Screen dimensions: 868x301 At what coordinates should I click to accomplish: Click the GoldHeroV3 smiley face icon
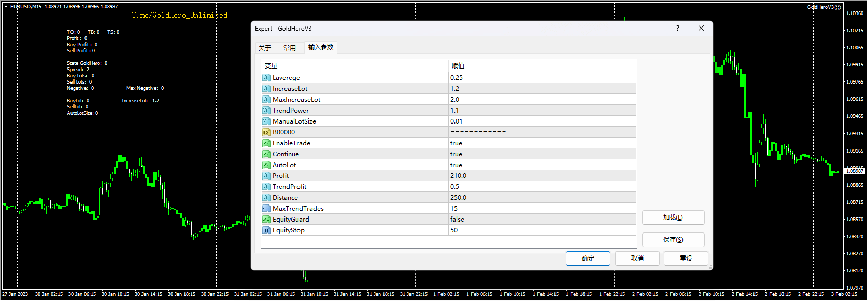[x=838, y=7]
